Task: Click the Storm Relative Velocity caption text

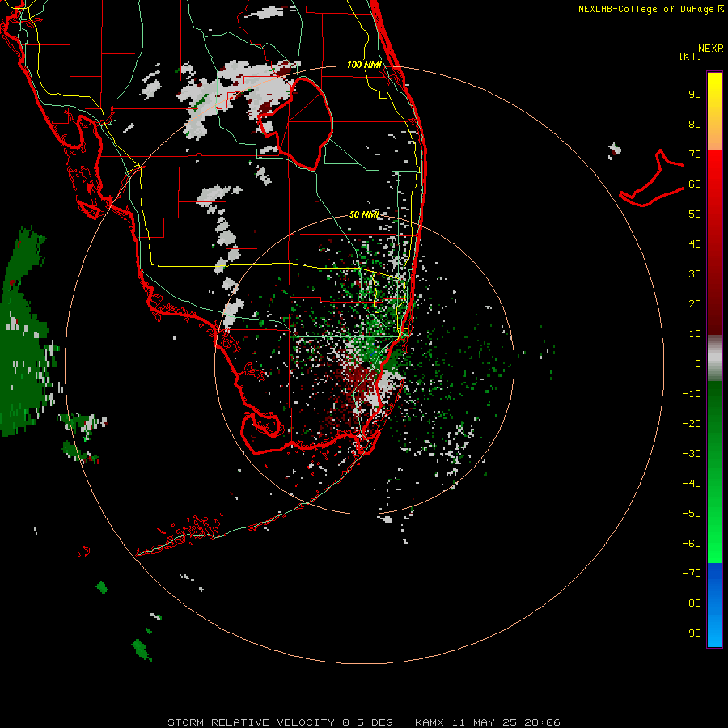Action: pos(363,722)
